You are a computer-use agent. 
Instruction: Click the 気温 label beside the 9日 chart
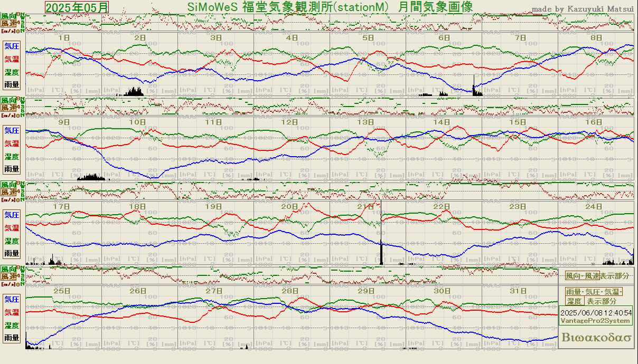click(x=12, y=143)
